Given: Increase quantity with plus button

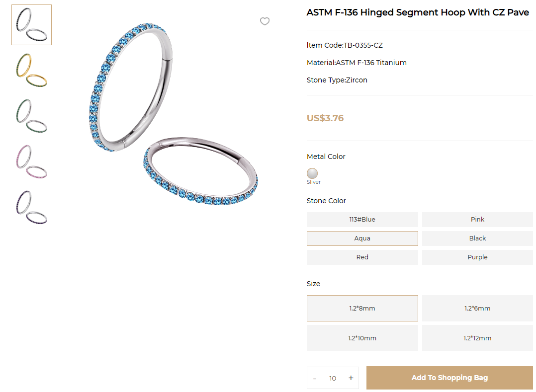Looking at the screenshot, I should pos(351,378).
